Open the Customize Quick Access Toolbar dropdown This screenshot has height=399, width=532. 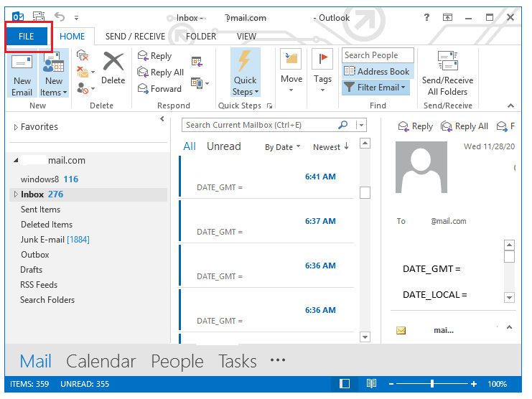pos(76,17)
